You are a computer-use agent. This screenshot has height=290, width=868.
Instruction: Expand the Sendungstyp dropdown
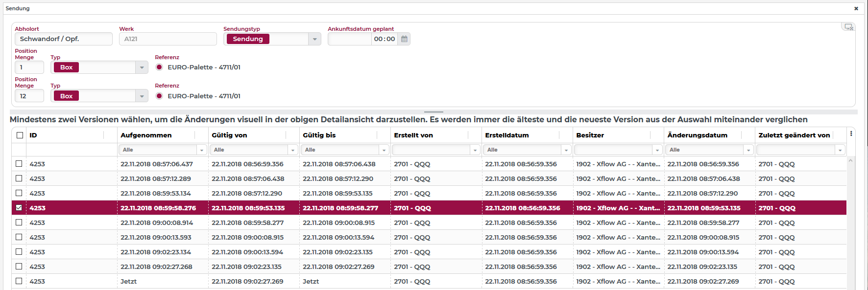pos(314,39)
